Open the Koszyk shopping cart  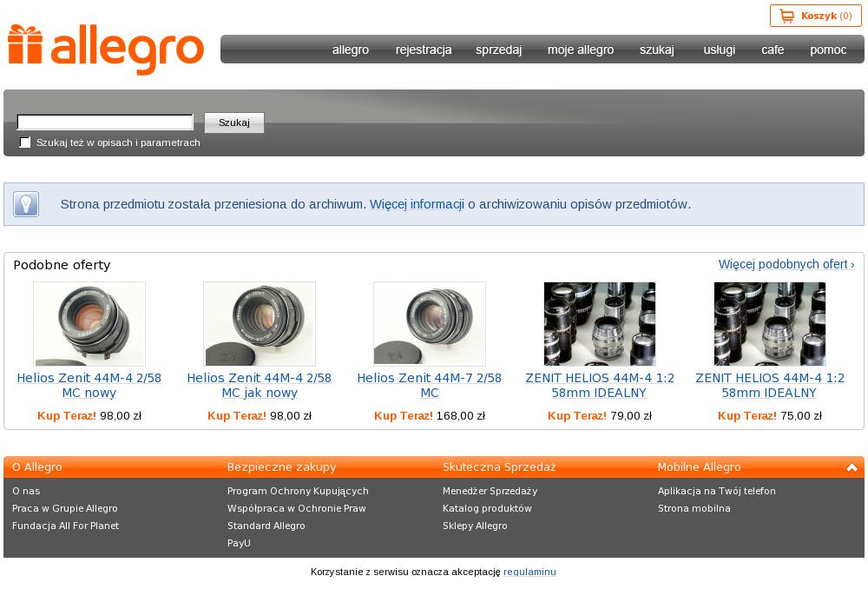[815, 16]
